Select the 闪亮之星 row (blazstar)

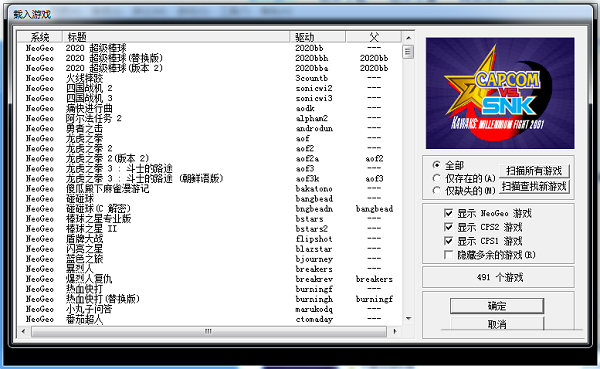click(x=209, y=249)
